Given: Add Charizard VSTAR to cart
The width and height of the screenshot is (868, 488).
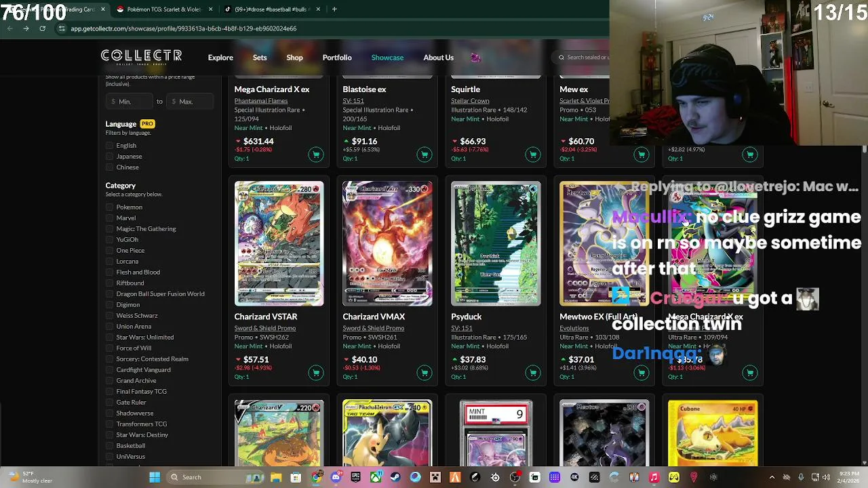Looking at the screenshot, I should click(316, 373).
